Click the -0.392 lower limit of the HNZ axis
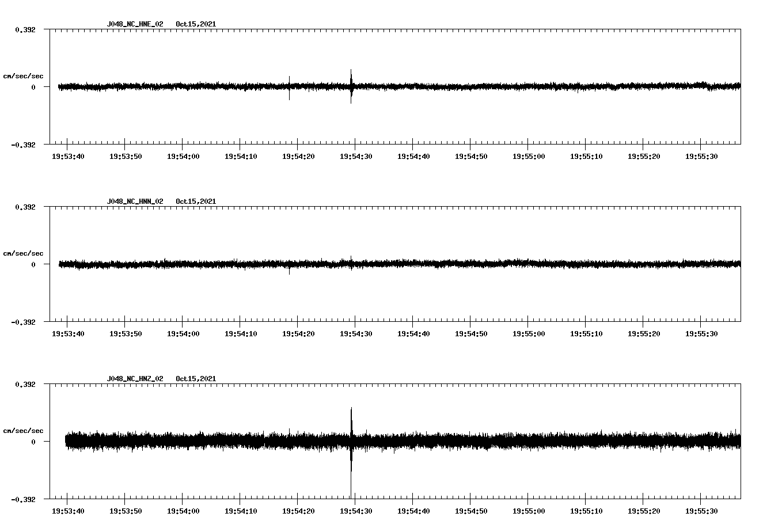The image size is (782, 532). [23, 499]
